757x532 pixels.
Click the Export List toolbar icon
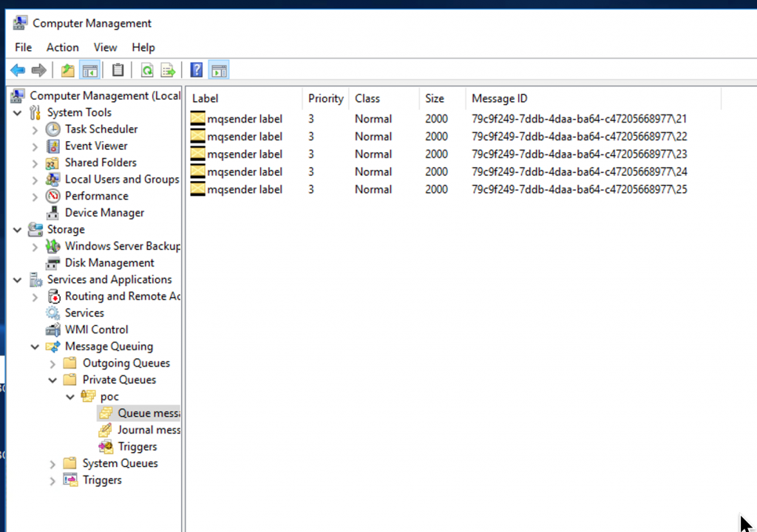[x=168, y=69]
